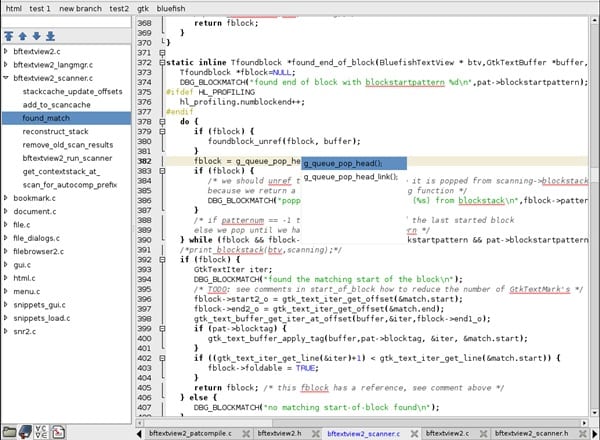Close the bftextview2_scanner.h document tab
The height and width of the screenshot is (440, 600).
582,433
